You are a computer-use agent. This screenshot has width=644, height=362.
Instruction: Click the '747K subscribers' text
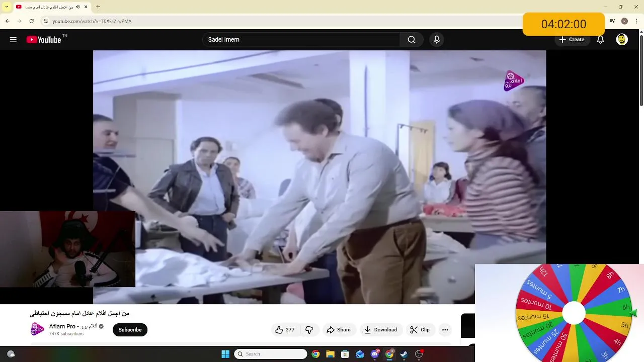[66, 334]
